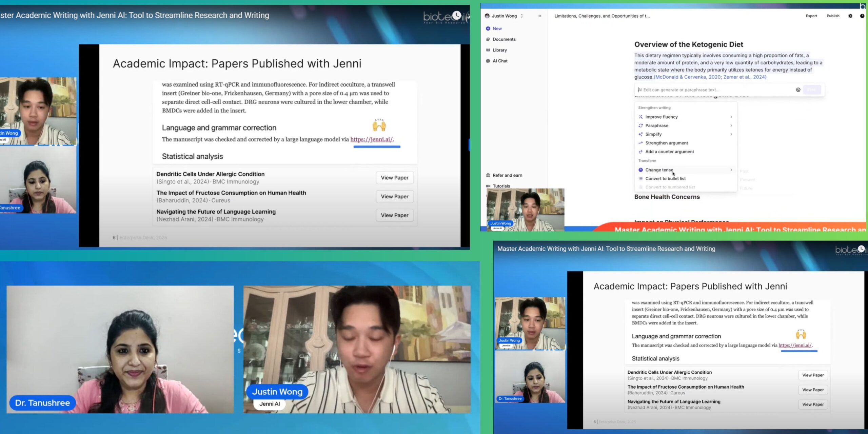
Task: Click the large Dr. Tanushree video tile
Action: click(x=120, y=349)
